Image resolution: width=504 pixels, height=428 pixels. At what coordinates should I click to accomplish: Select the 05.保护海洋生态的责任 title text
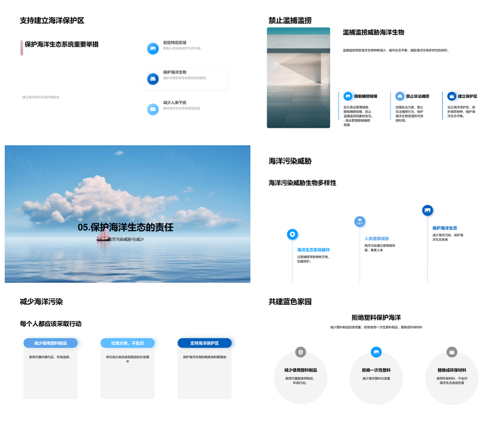[x=125, y=228]
